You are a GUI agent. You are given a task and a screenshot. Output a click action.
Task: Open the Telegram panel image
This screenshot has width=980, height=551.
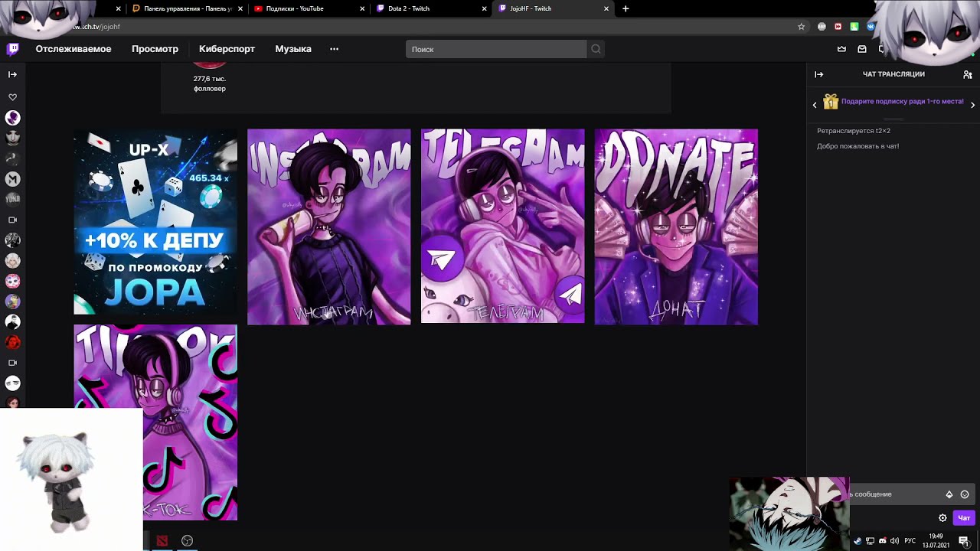(503, 226)
